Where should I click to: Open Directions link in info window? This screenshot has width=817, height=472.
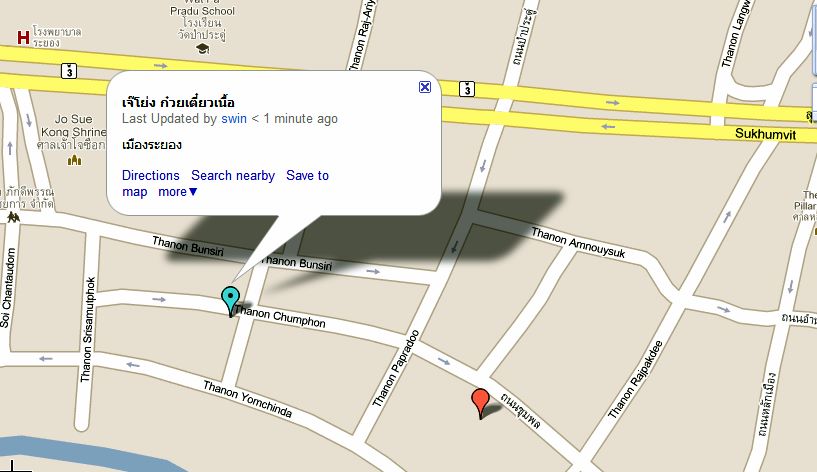click(151, 176)
